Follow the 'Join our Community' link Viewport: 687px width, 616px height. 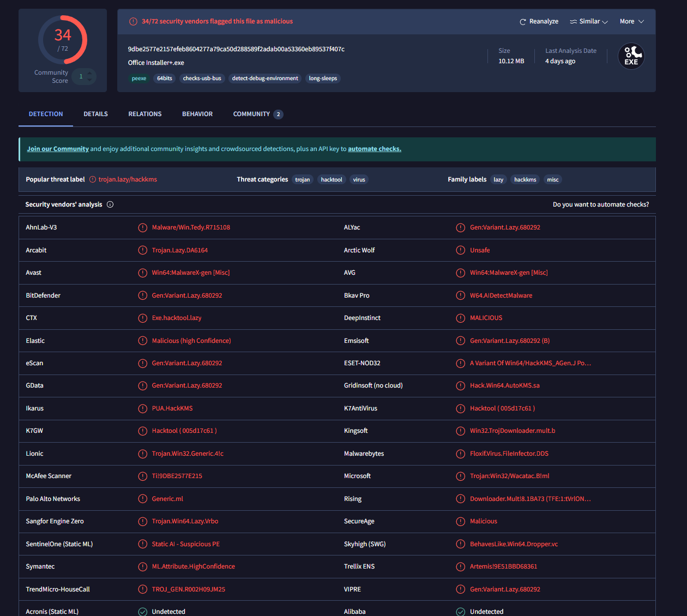58,149
